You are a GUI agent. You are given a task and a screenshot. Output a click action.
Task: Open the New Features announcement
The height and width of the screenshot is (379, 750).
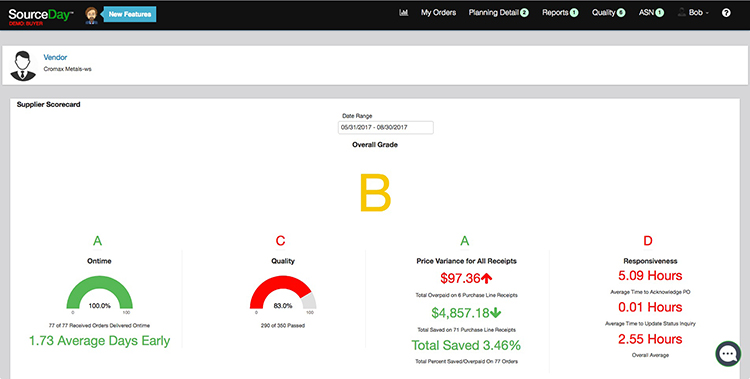130,14
